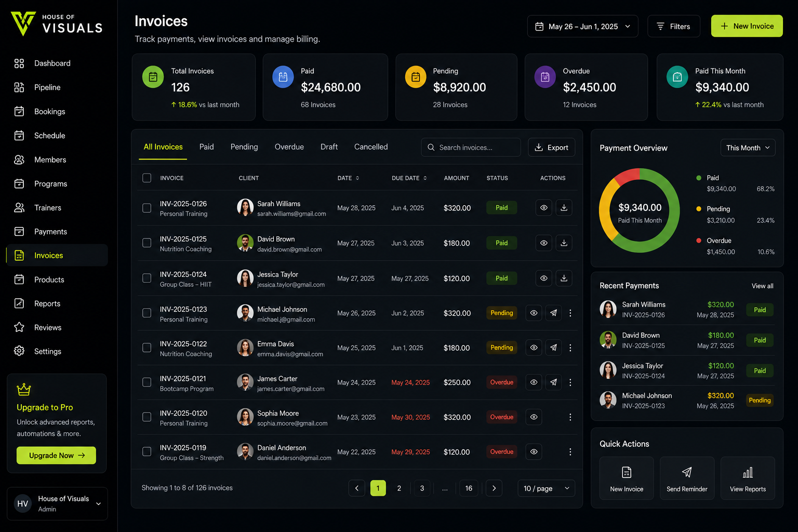Click the Export button

pyautogui.click(x=552, y=148)
